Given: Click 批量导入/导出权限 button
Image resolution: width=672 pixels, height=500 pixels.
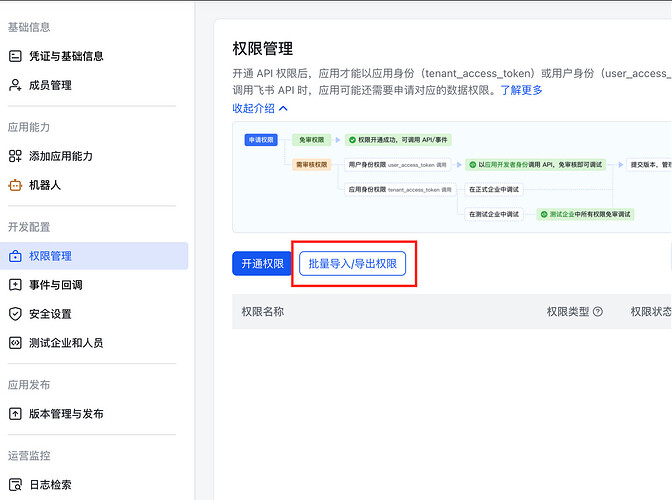Looking at the screenshot, I should [352, 263].
